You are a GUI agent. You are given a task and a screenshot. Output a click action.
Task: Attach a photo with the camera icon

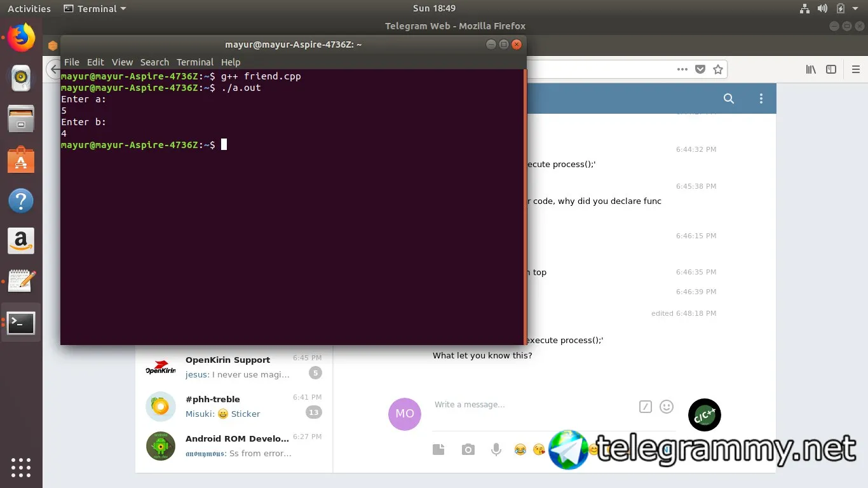[468, 450]
